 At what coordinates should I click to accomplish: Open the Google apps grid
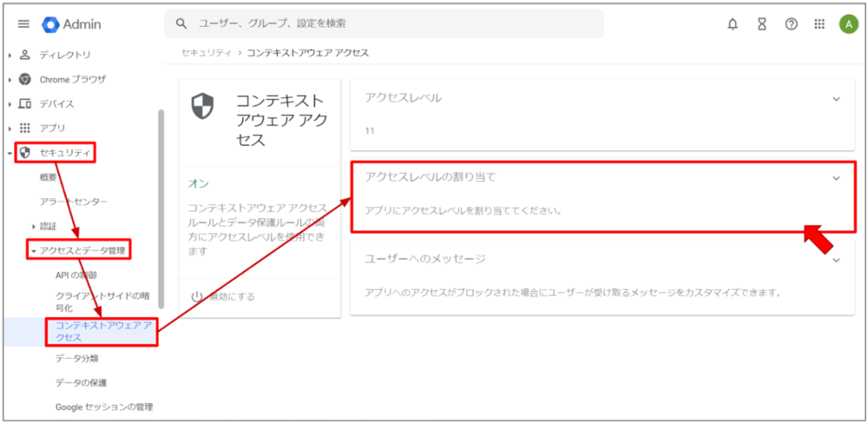[x=820, y=23]
